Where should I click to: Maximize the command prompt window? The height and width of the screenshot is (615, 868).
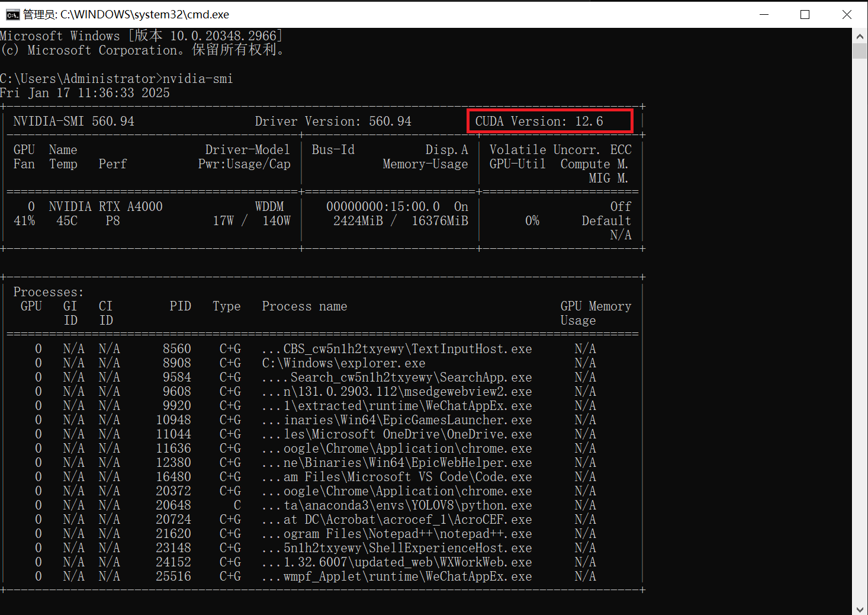805,15
